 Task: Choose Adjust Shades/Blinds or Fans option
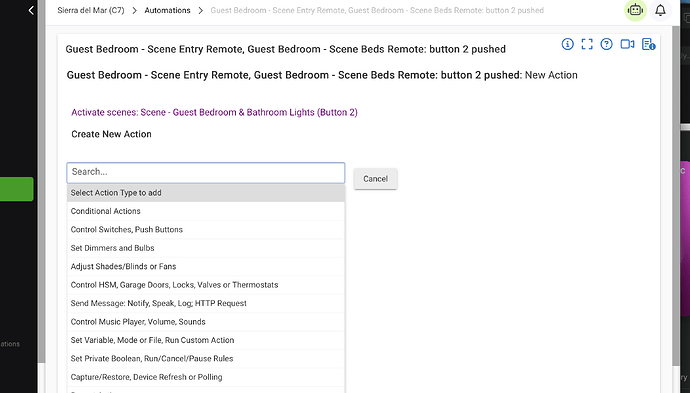click(206, 267)
